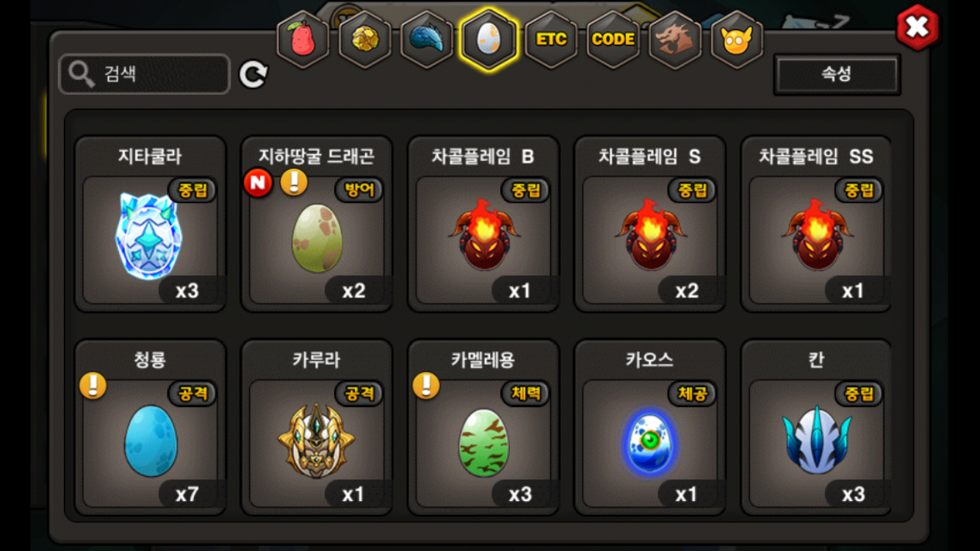Pick the golden 카루라 egg
The width and height of the screenshot is (980, 551).
(x=317, y=428)
